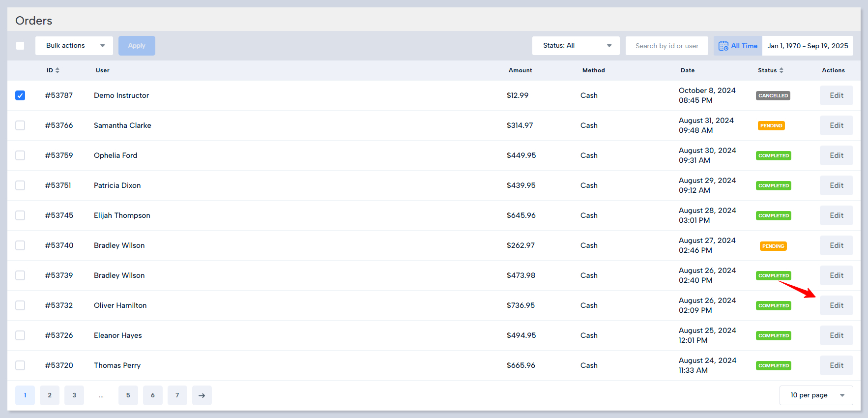Click the Search by id or user field
This screenshot has width=868, height=418.
(x=666, y=46)
